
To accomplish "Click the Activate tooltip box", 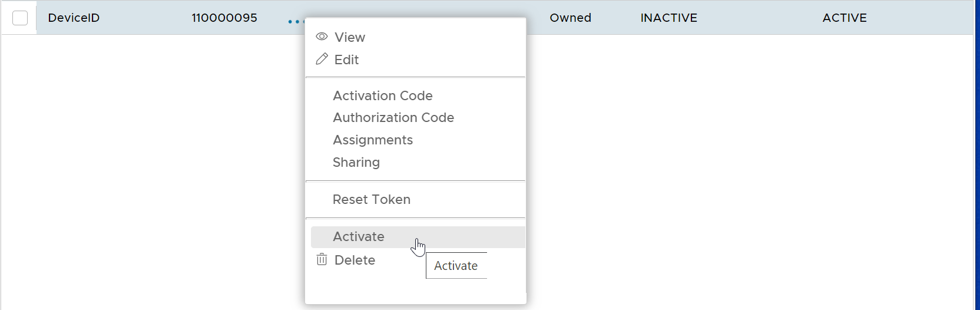I will coord(456,266).
